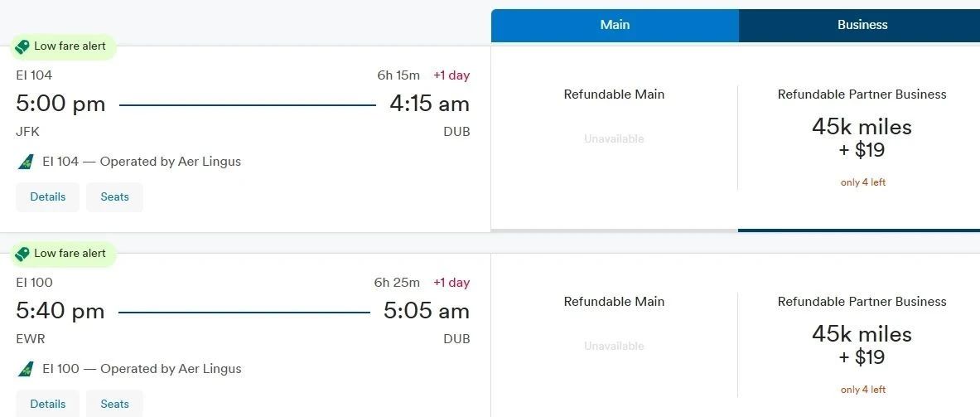Image resolution: width=980 pixels, height=417 pixels.
Task: Open Details for flight EI 104
Action: pos(48,197)
